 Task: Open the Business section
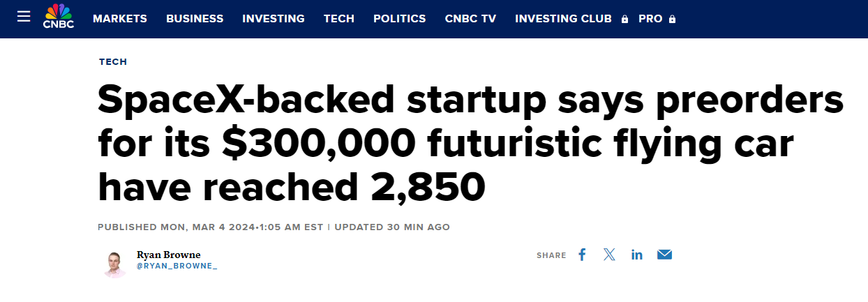[195, 19]
